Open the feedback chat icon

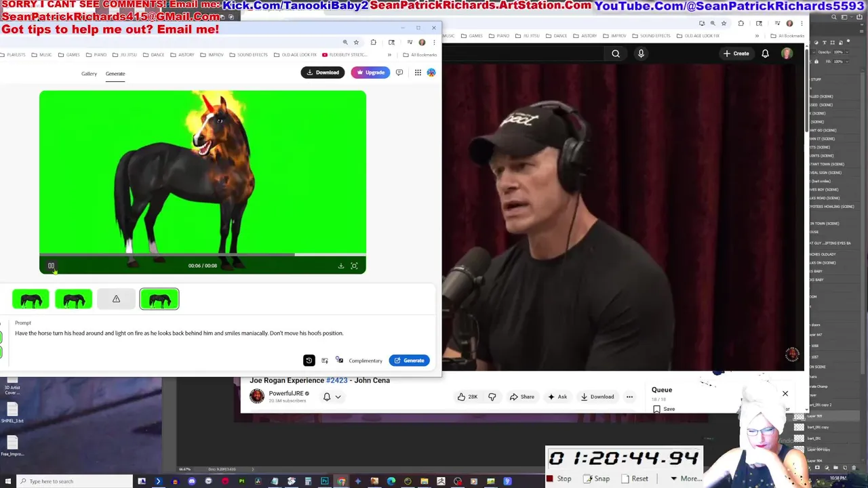399,73
